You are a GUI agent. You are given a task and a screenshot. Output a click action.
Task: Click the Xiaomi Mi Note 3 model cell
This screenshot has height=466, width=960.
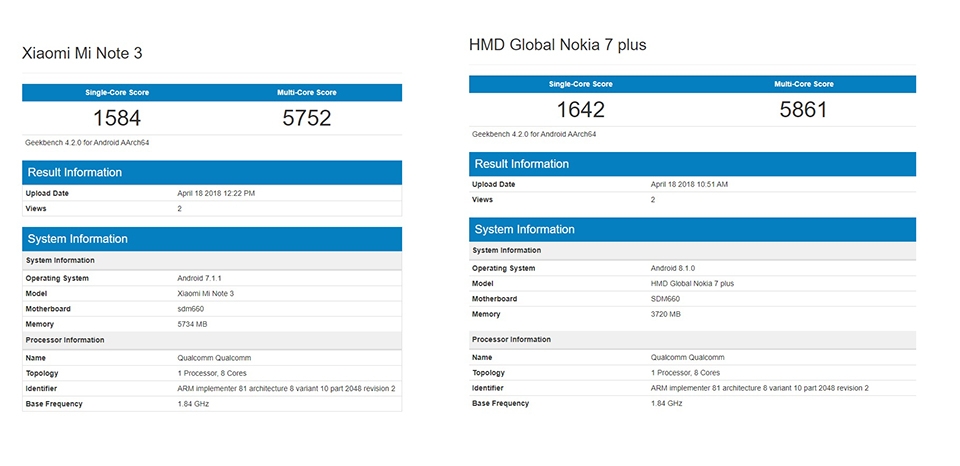click(x=205, y=294)
